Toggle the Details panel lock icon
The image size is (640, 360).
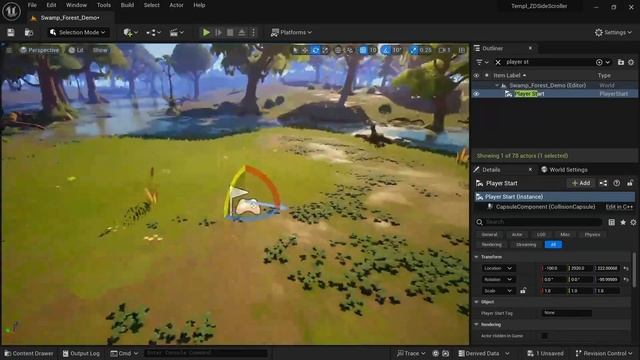630,183
